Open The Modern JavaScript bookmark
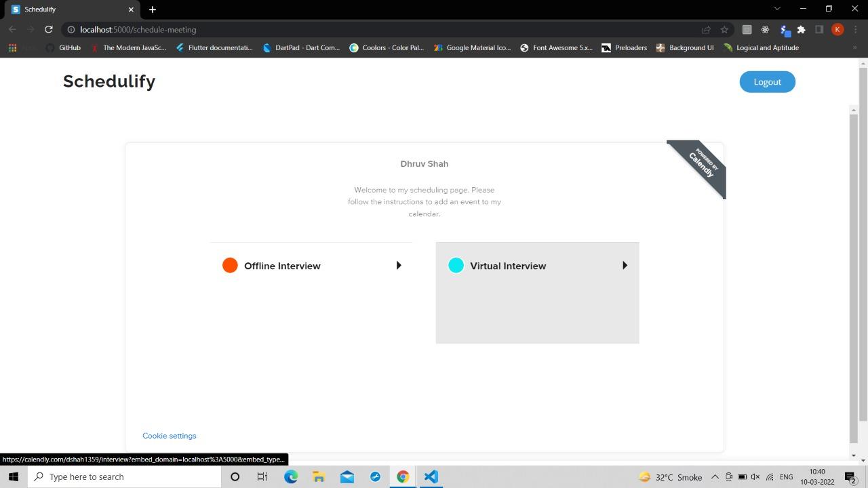This screenshot has width=868, height=488. (x=128, y=47)
